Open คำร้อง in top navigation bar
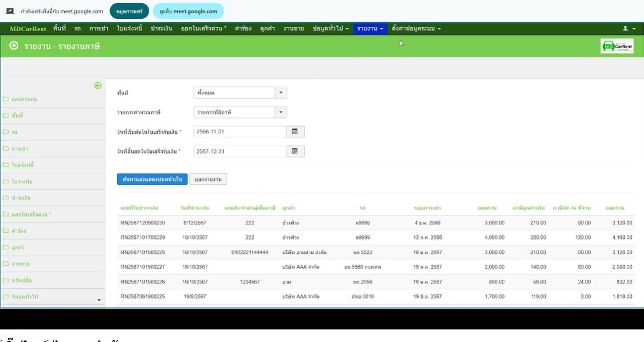The height and width of the screenshot is (342, 644). point(244,29)
